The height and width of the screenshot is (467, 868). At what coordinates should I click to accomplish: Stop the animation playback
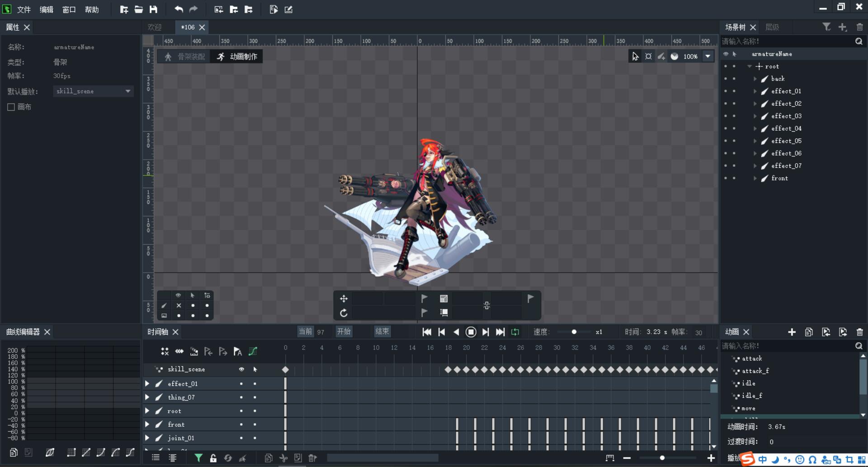click(471, 332)
